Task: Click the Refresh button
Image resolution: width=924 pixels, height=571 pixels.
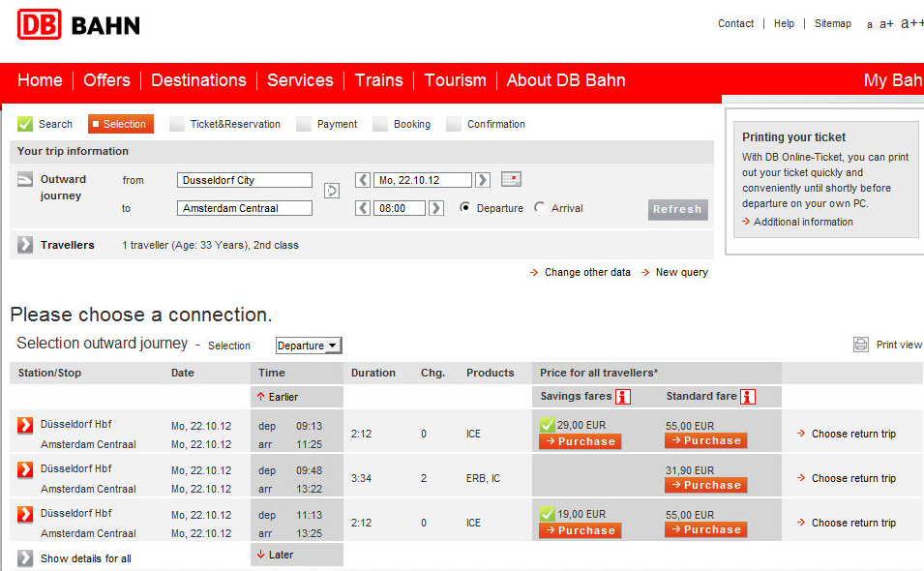Action: [x=677, y=209]
